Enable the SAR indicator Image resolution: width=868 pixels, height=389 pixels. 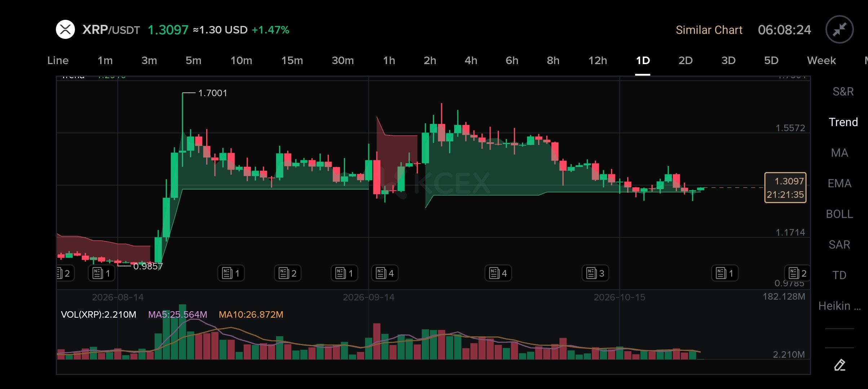840,245
